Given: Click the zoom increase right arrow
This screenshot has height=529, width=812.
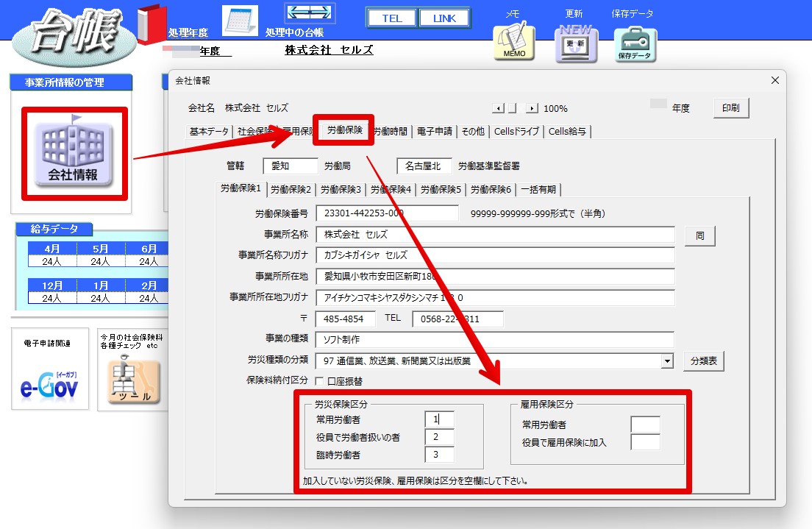Looking at the screenshot, I should click(x=532, y=108).
